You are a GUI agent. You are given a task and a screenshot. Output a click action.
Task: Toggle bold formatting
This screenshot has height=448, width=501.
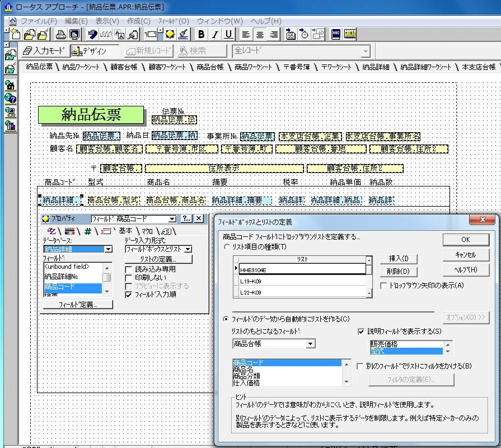coord(202,34)
